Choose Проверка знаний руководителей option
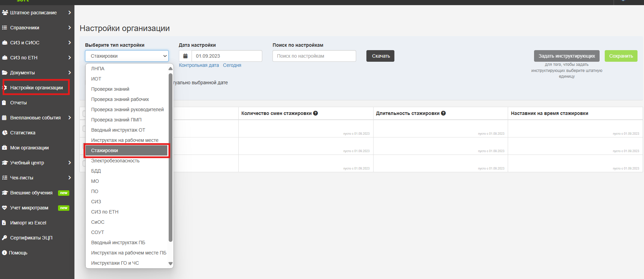Screen dimensions: 644x279 127,109
